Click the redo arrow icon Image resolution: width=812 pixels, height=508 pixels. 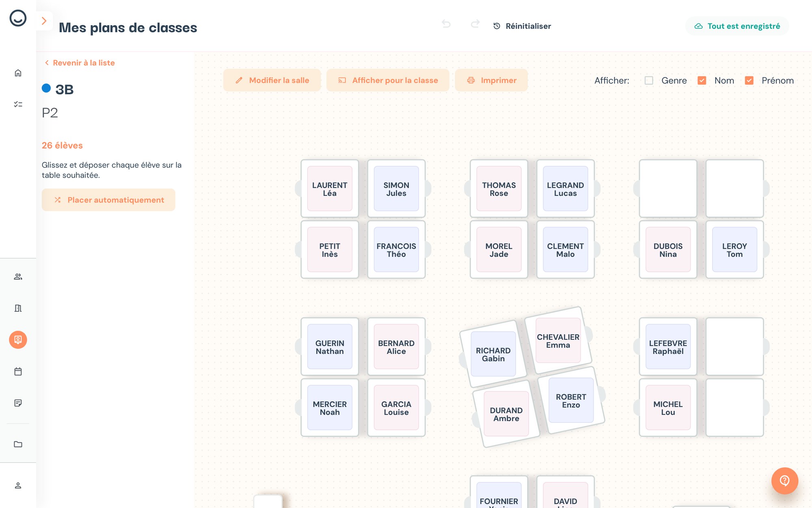click(x=475, y=24)
